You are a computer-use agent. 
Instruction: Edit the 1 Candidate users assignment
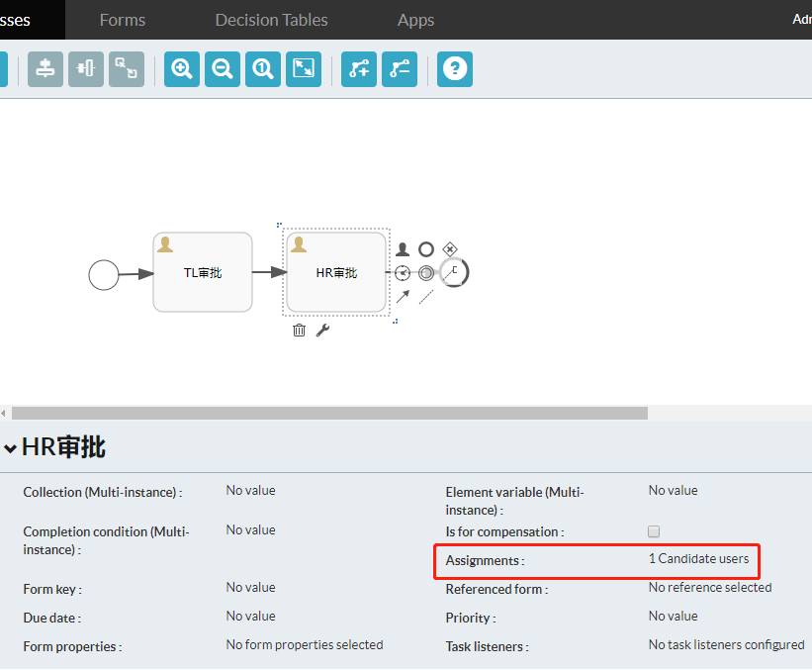[698, 559]
